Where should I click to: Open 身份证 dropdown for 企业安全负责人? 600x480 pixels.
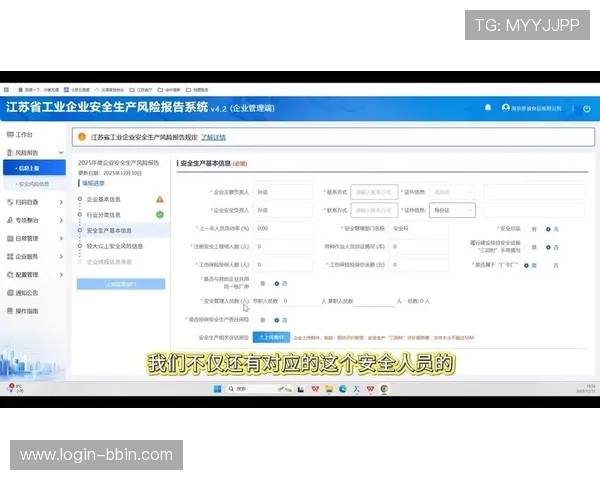click(x=453, y=210)
